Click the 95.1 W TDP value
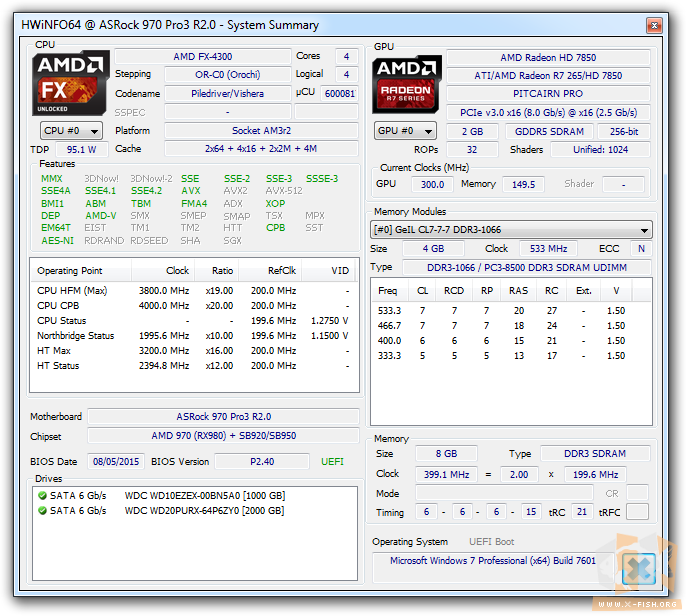This screenshot has height=616, width=687. coord(81,149)
